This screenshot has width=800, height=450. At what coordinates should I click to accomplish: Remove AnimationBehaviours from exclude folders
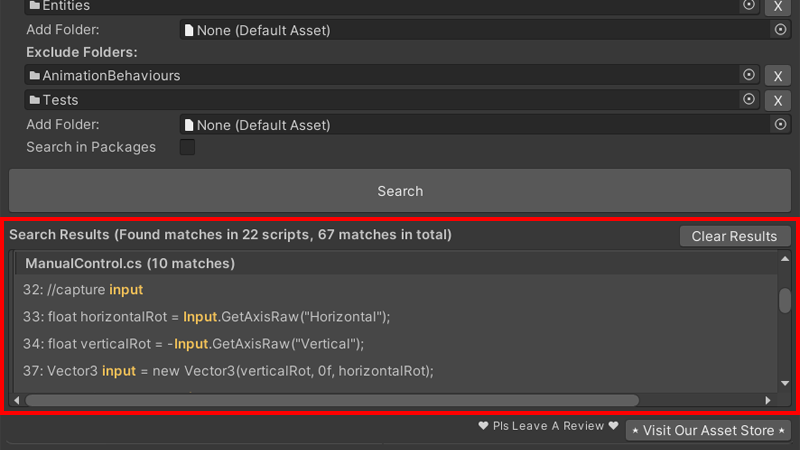click(x=778, y=76)
